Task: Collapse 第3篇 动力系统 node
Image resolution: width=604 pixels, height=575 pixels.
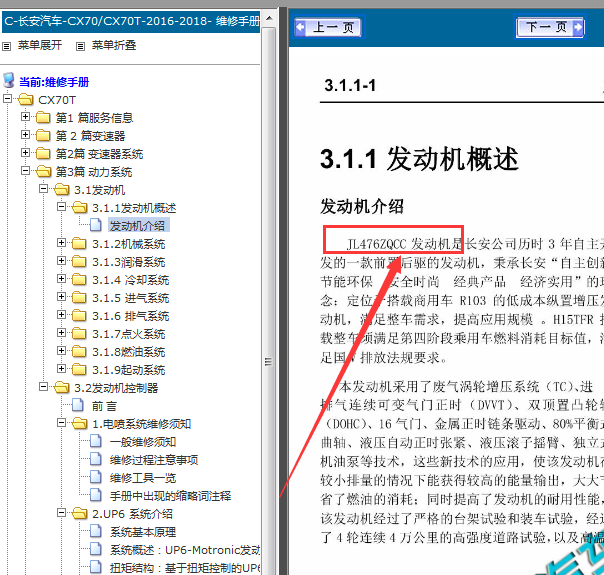Action: 25,170
